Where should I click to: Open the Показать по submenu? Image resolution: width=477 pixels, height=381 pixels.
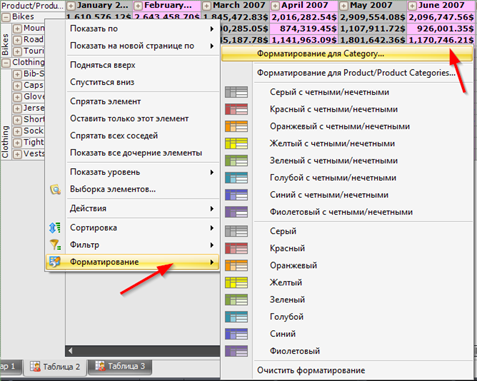coord(132,29)
